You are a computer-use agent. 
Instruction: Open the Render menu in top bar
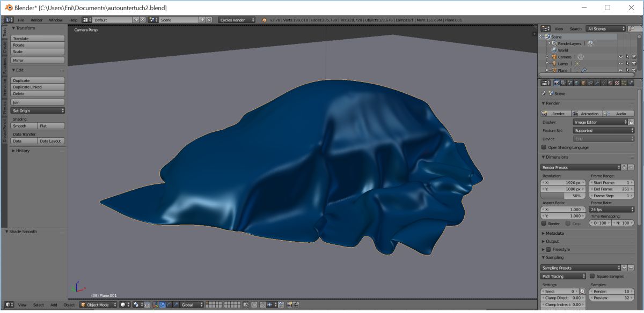pyautogui.click(x=36, y=20)
